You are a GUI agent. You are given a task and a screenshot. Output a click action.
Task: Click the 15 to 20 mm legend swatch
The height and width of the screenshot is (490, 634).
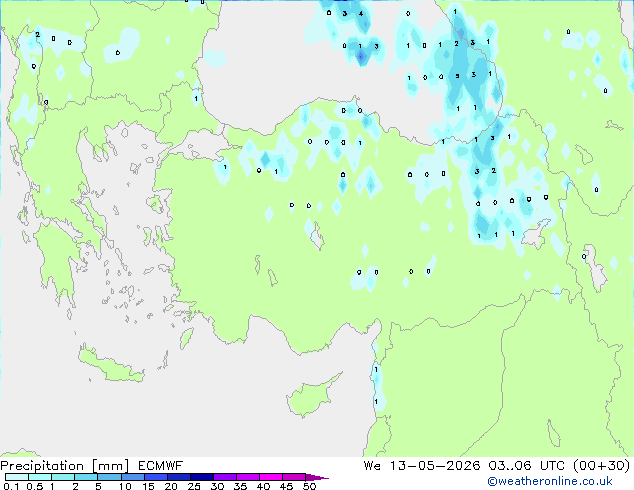click(x=155, y=477)
